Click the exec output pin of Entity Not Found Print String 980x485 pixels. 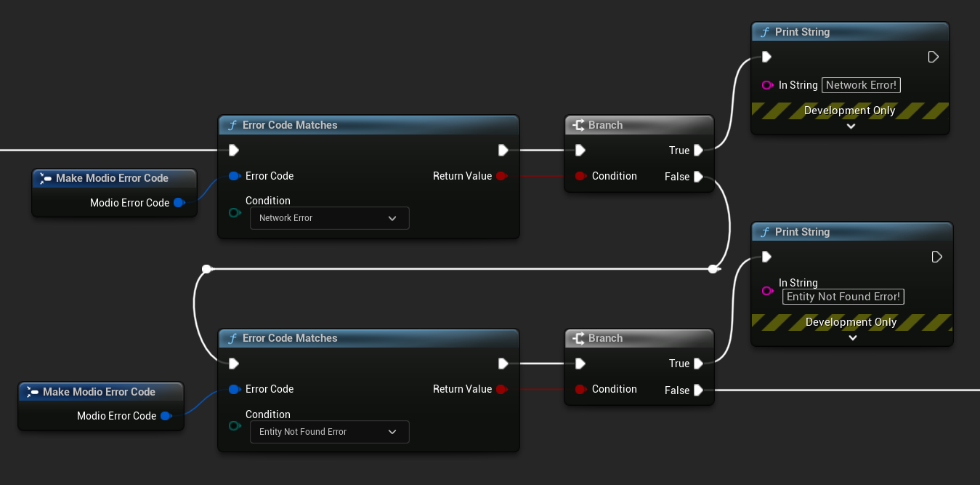(x=936, y=257)
